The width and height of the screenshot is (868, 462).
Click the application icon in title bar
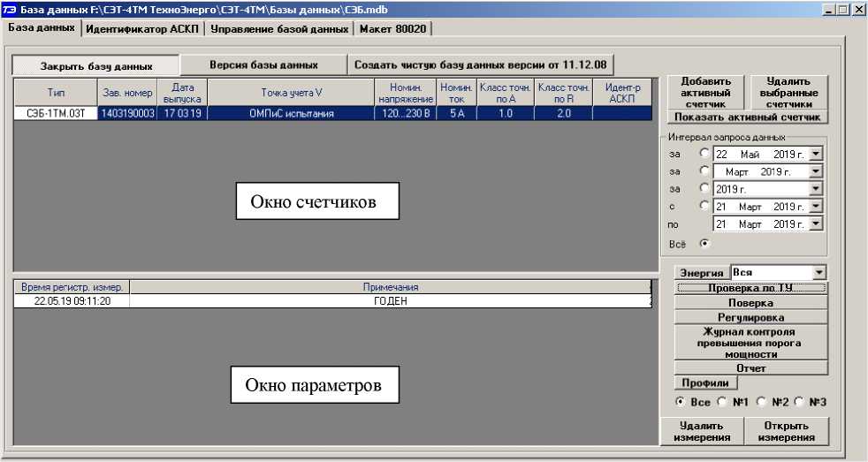(9, 9)
